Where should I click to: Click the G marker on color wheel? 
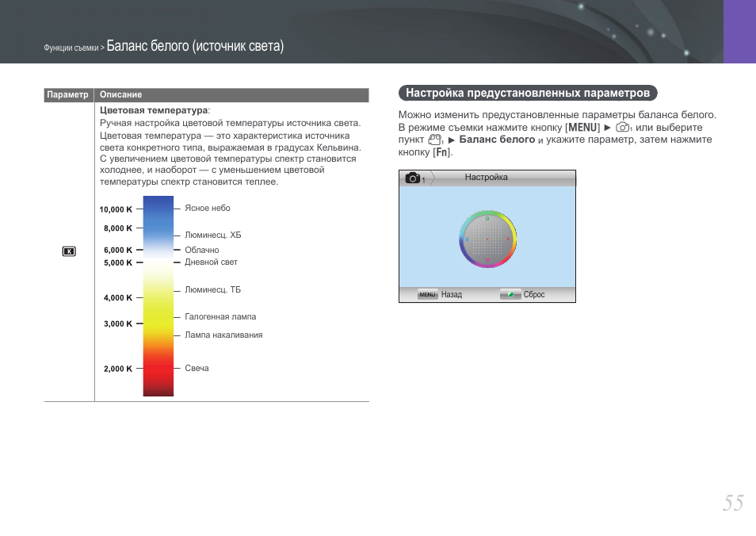click(487, 218)
